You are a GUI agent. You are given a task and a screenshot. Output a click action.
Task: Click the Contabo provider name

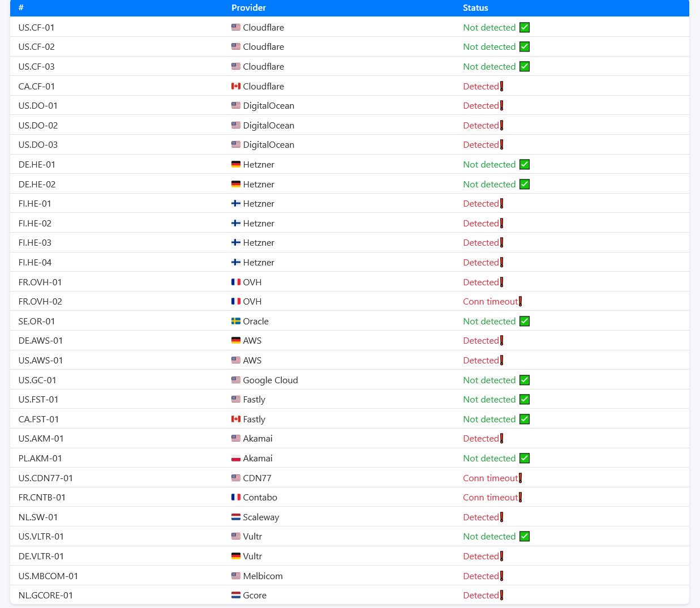260,497
